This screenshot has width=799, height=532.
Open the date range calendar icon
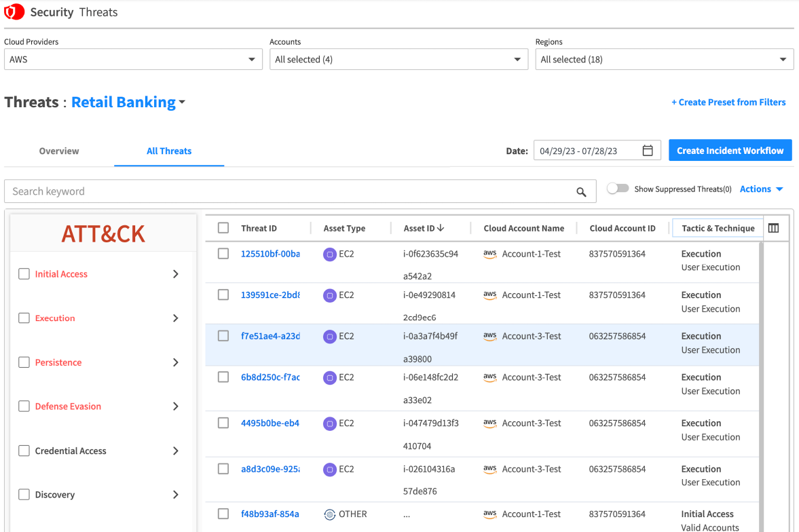pyautogui.click(x=648, y=151)
